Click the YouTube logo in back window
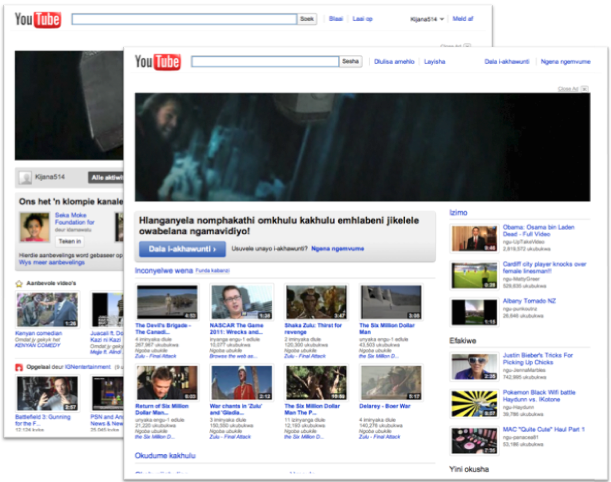611x482 pixels. pos(38,19)
